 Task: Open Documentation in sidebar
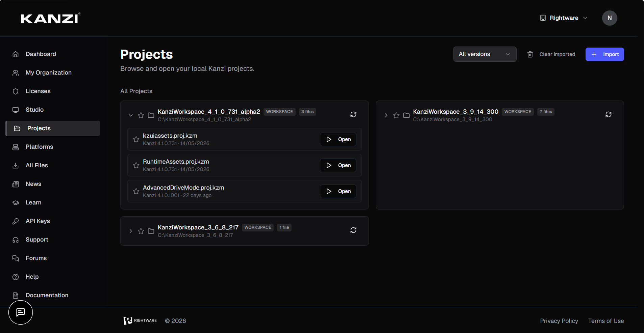tap(53, 295)
